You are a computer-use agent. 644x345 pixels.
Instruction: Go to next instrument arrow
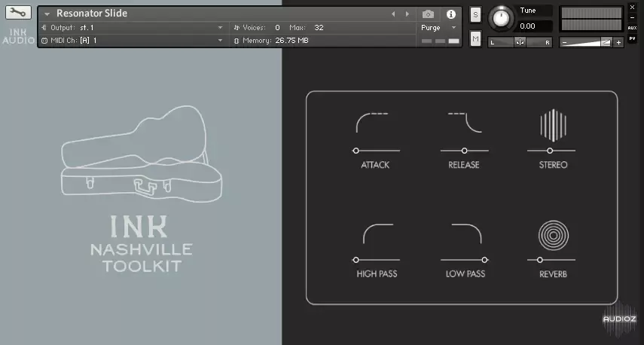tap(407, 14)
